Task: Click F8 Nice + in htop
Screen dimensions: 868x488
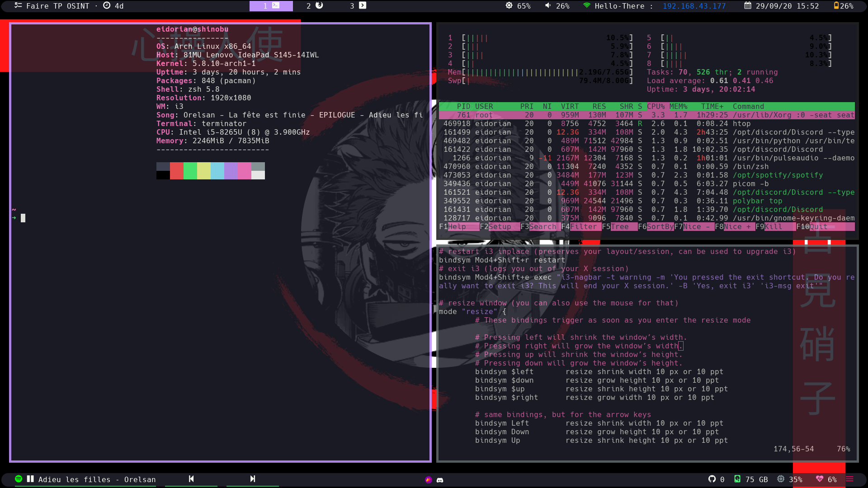Action: [735, 227]
